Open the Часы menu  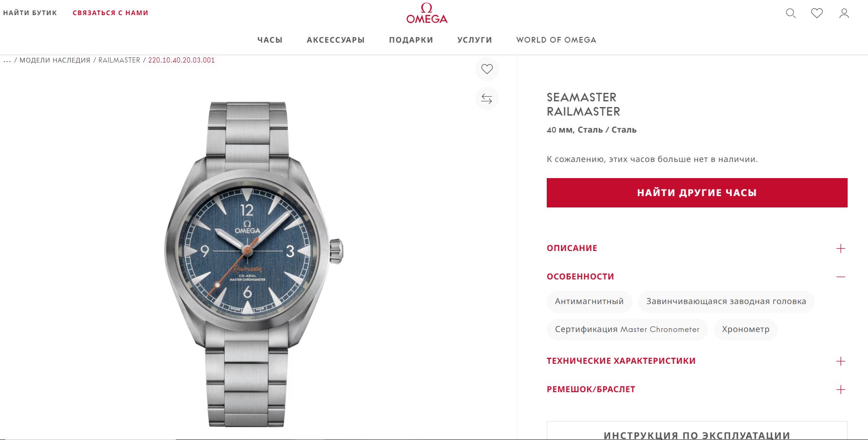click(x=270, y=40)
